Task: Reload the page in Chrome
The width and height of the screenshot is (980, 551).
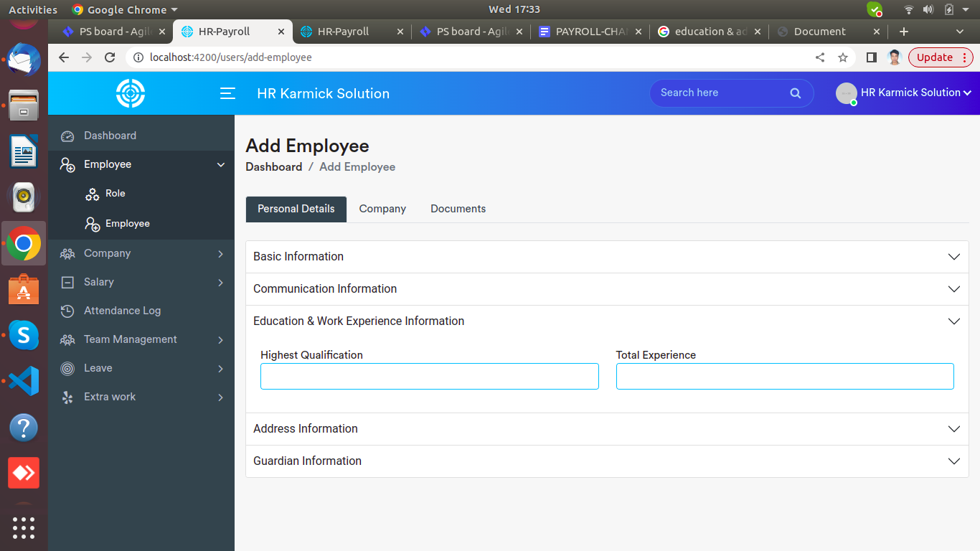Action: coord(110,57)
